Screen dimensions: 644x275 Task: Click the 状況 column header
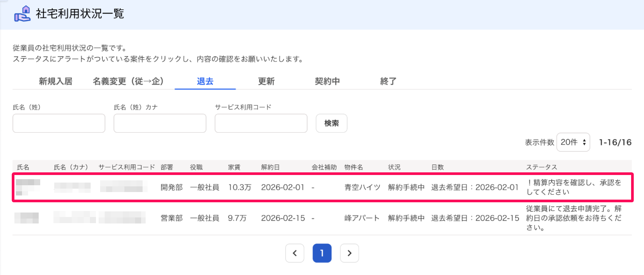[x=394, y=167]
